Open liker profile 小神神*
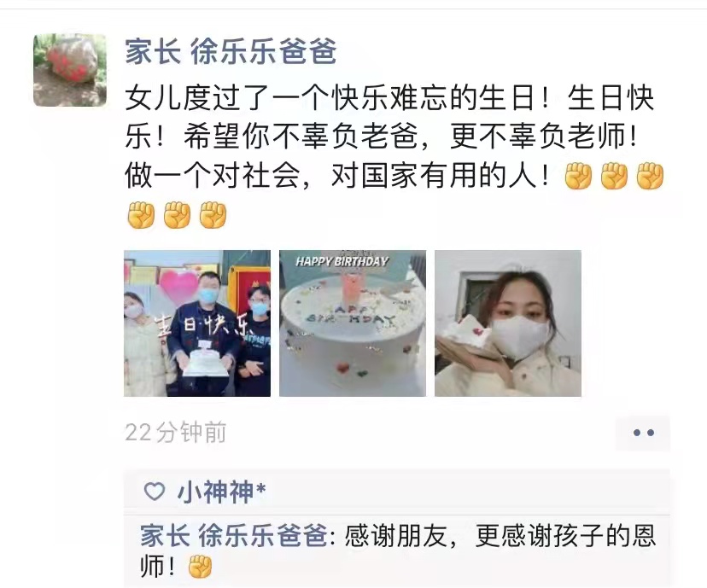Image resolution: width=707 pixels, height=588 pixels. coord(221,492)
